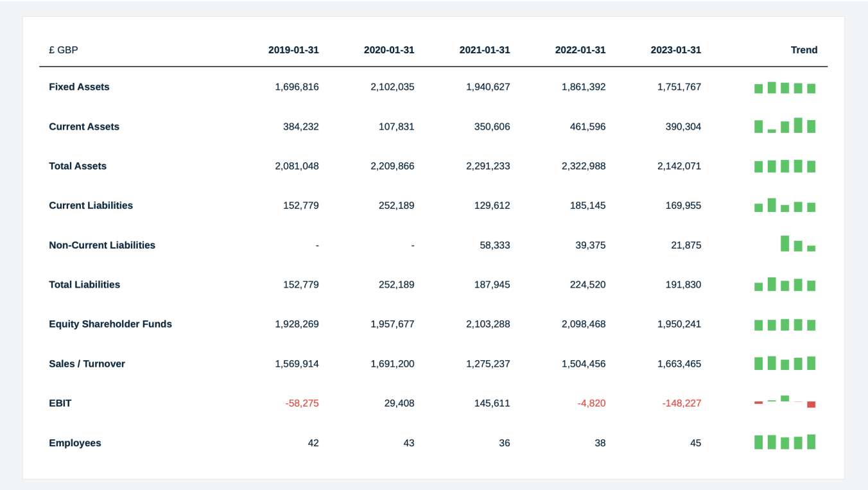Click Total Assets value 2,142,071
Screen dimensions: 868x490
click(679, 166)
